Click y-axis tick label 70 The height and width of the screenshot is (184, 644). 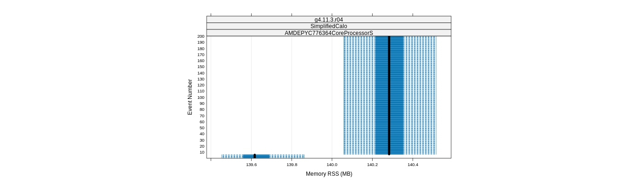click(202, 116)
